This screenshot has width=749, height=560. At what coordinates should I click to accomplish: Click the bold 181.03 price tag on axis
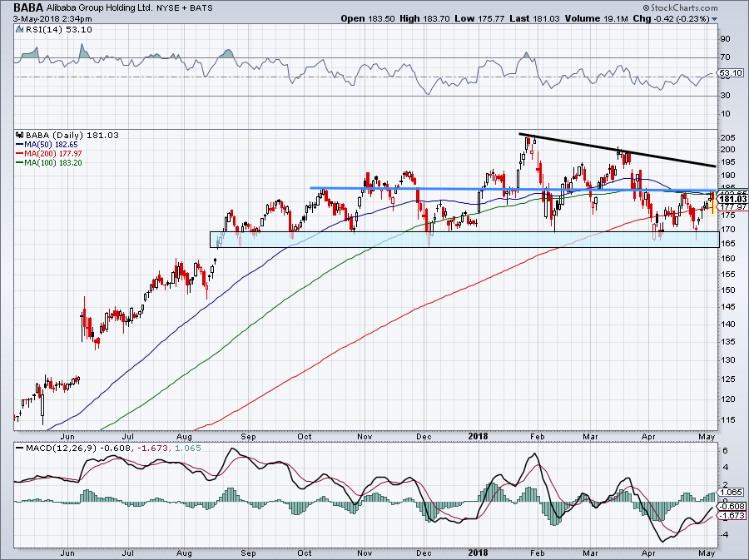732,199
